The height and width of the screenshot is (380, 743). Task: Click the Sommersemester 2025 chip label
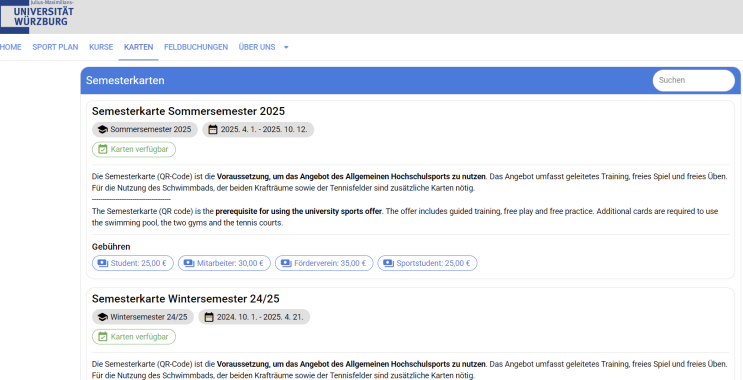[x=151, y=129]
